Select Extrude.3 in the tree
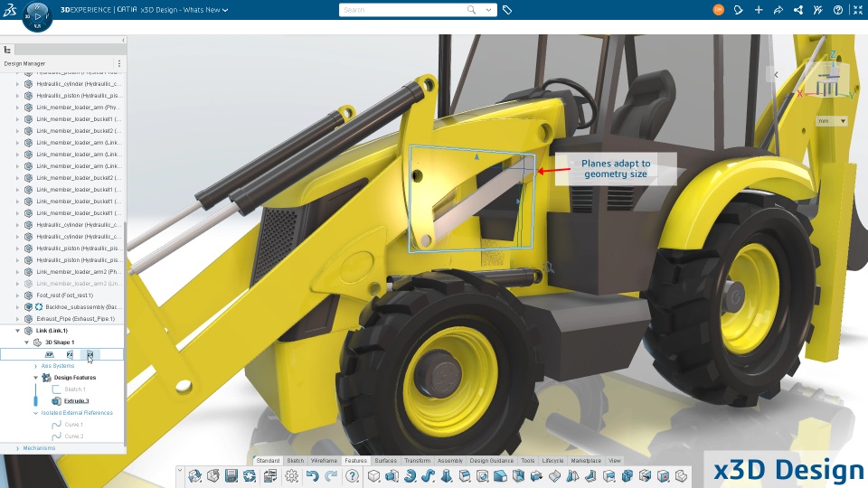 (76, 401)
